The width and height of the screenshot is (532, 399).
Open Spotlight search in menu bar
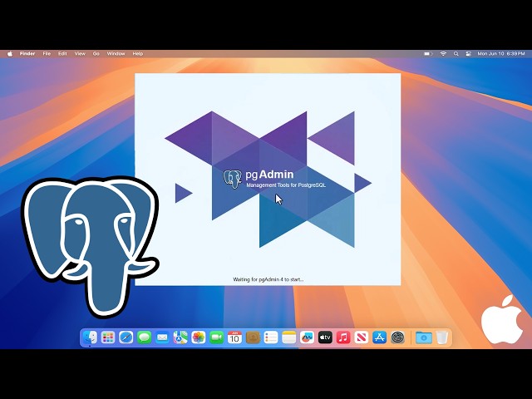pyautogui.click(x=456, y=53)
